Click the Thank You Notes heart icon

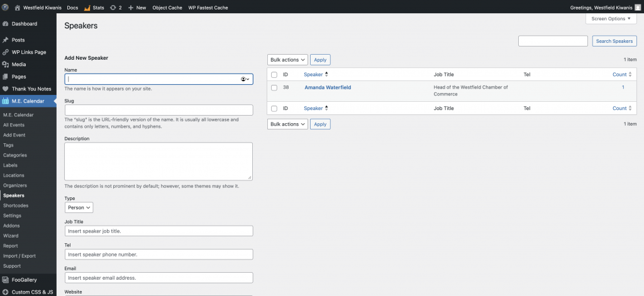pyautogui.click(x=6, y=89)
